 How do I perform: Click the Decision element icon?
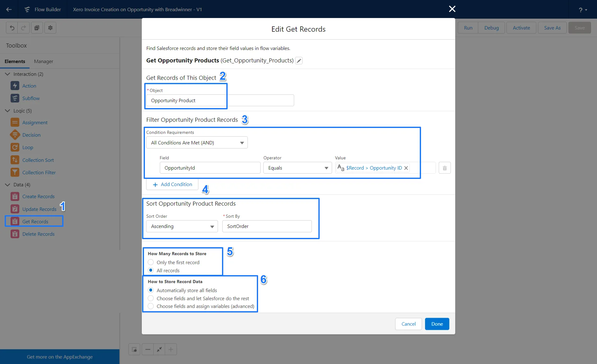(x=15, y=135)
